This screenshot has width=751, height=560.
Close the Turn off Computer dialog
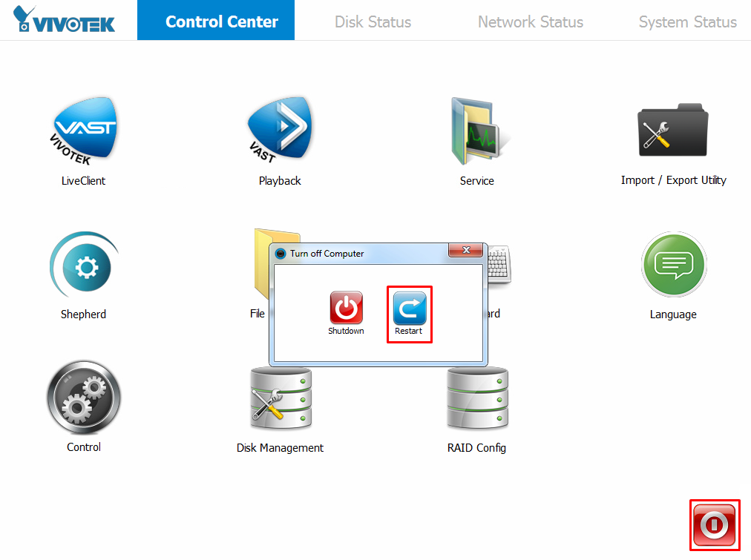(x=465, y=250)
